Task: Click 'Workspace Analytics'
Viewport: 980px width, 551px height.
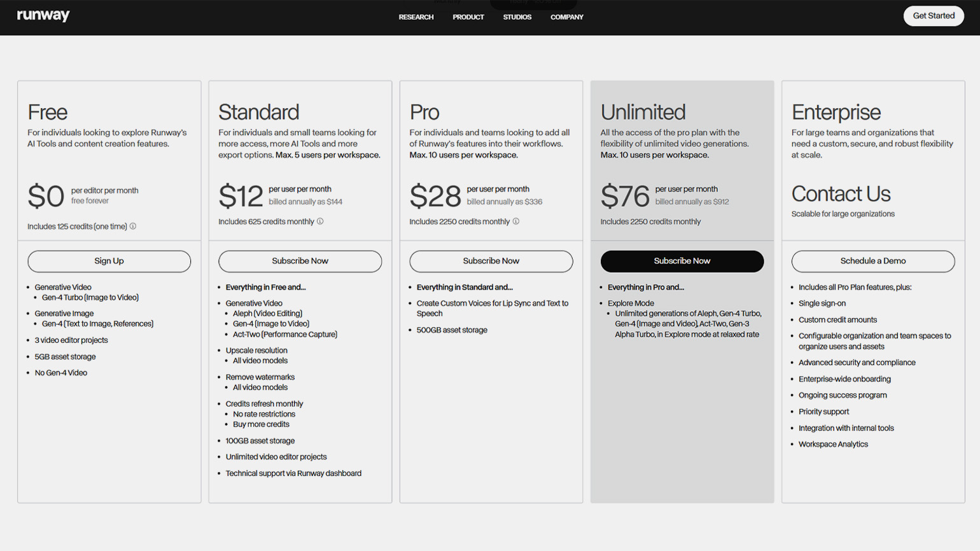Action: pos(833,445)
